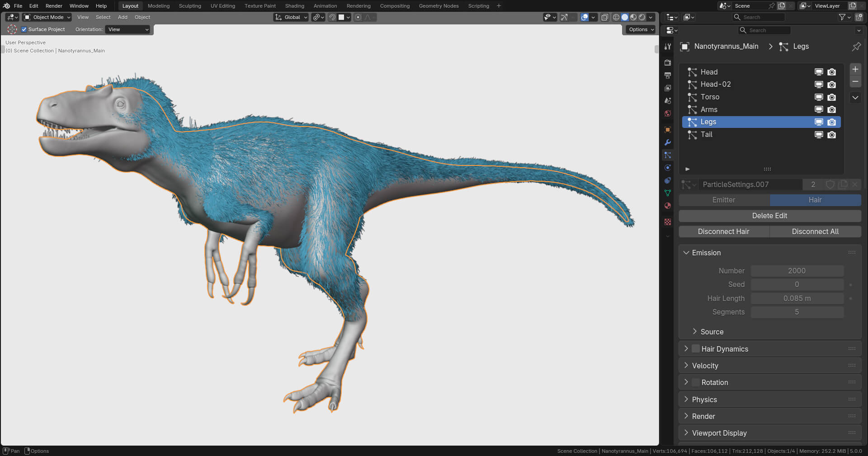
Task: Open the Material properties tab
Action: point(668,206)
